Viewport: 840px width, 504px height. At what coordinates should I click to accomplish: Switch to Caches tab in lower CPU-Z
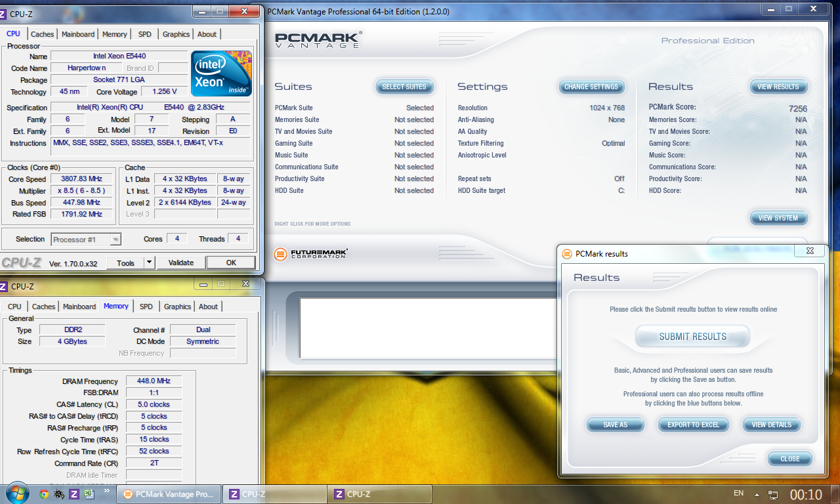coord(44,306)
